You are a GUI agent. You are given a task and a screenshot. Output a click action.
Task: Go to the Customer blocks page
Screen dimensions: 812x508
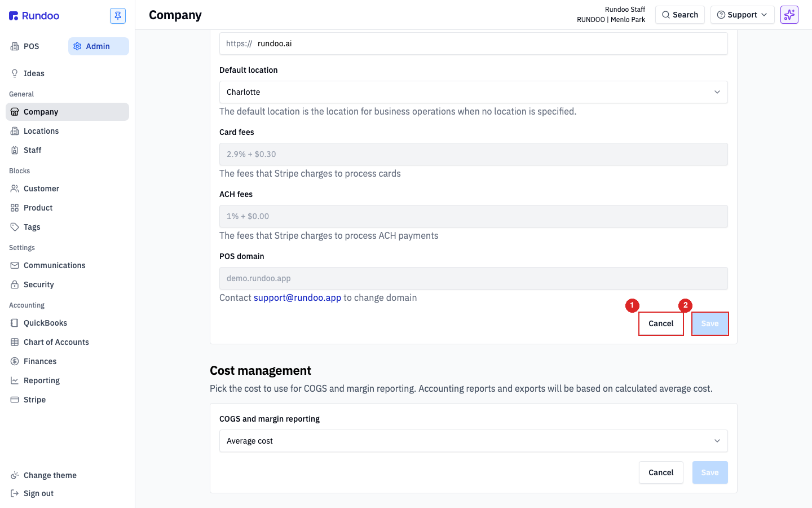67,189
